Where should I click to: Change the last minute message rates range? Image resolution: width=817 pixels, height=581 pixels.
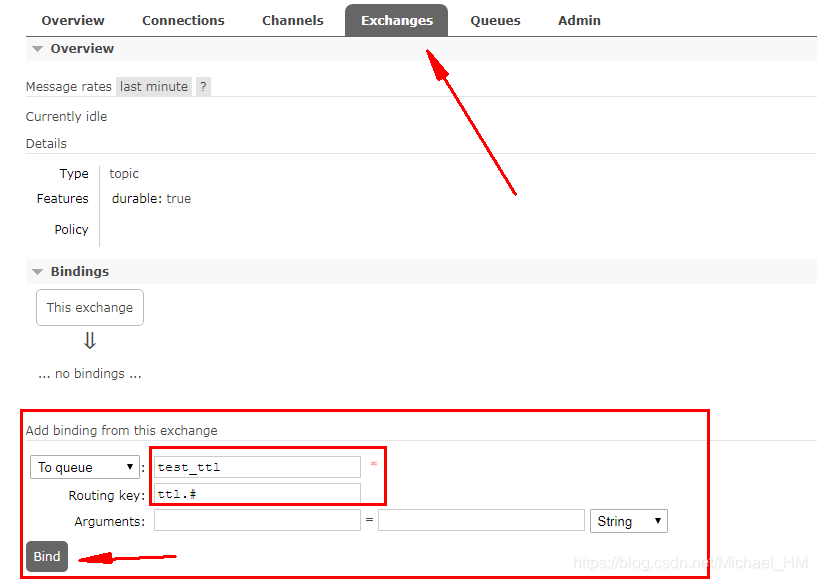point(154,86)
